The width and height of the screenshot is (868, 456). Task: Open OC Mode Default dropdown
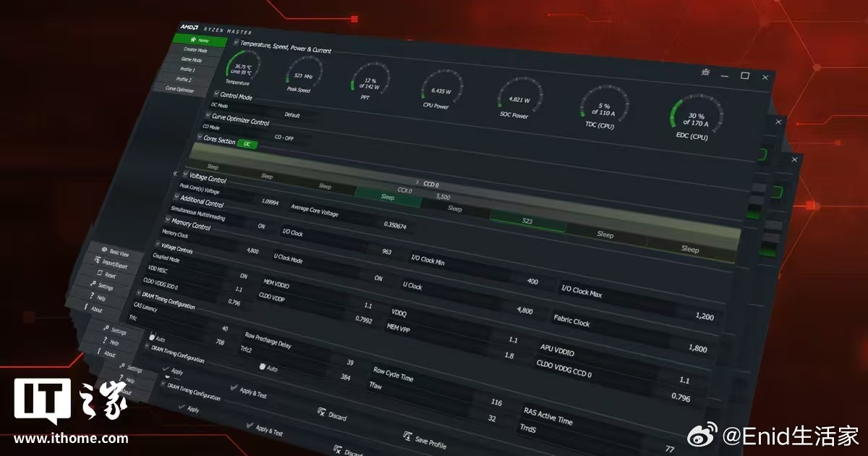[292, 114]
